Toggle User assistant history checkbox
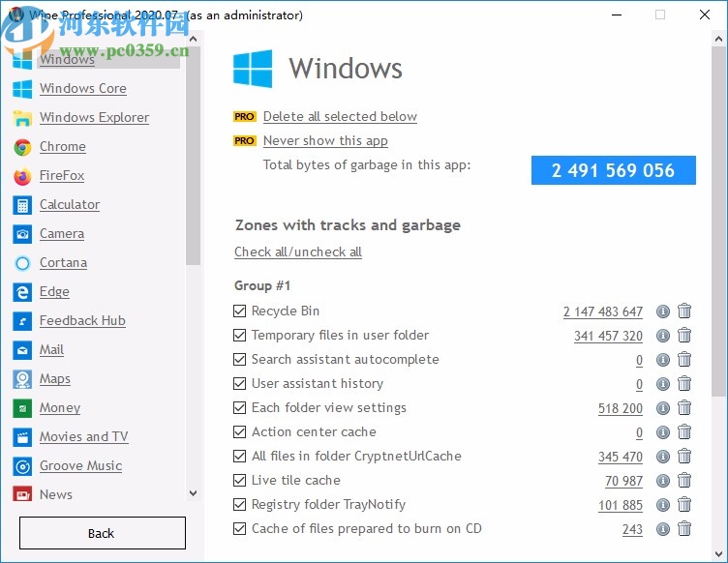 coord(239,383)
